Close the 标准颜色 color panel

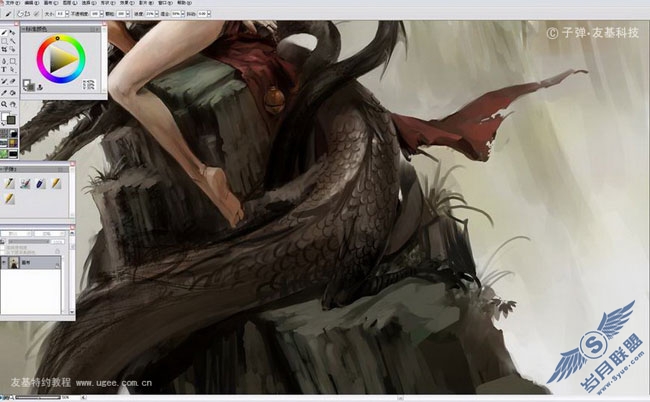[x=104, y=24]
